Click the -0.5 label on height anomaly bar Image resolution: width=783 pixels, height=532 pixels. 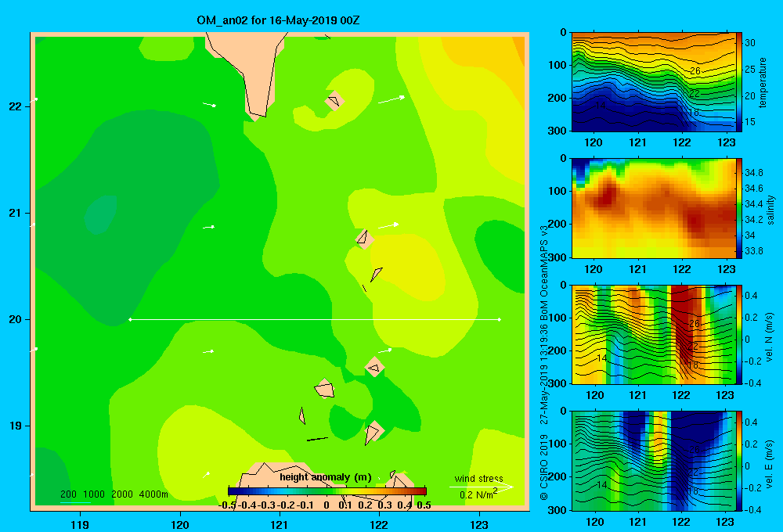tap(227, 505)
